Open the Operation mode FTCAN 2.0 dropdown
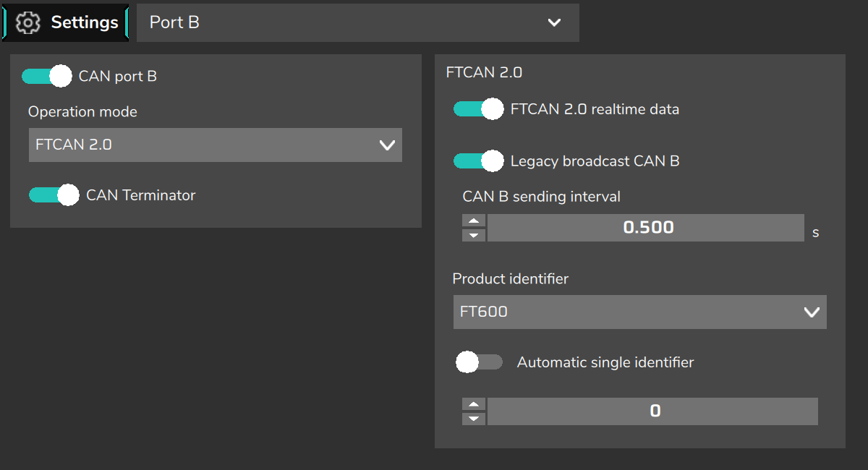The height and width of the screenshot is (470, 868). click(215, 145)
